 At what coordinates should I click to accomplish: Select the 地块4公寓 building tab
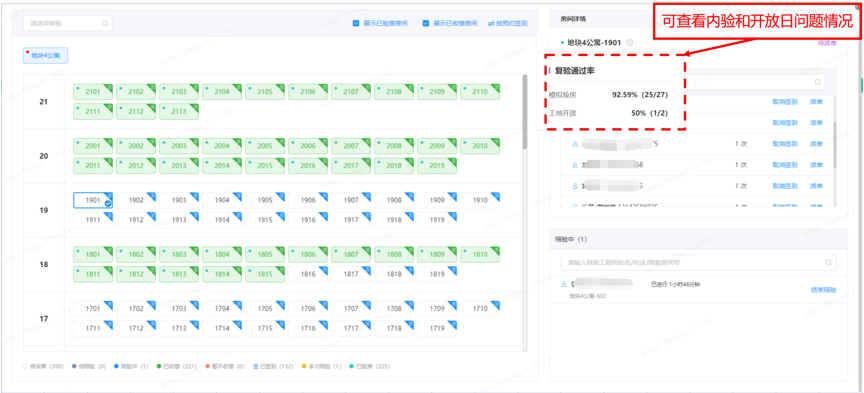45,56
